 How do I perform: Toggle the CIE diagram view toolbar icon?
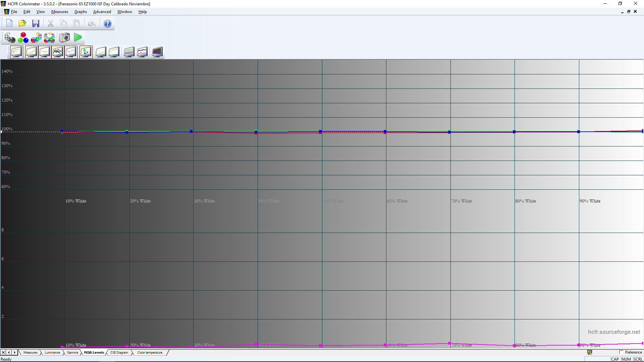tap(86, 52)
